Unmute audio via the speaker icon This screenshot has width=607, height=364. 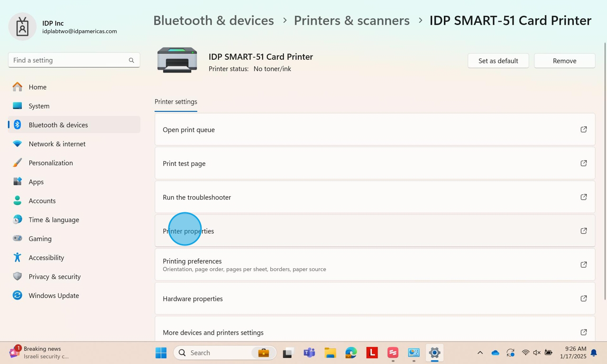point(536,353)
